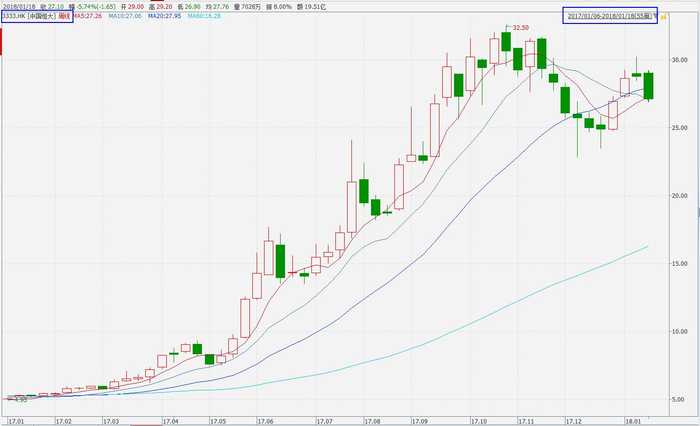Click the 18.01 date marker on the time axis
Image resolution: width=700 pixels, height=426 pixels.
point(633,422)
